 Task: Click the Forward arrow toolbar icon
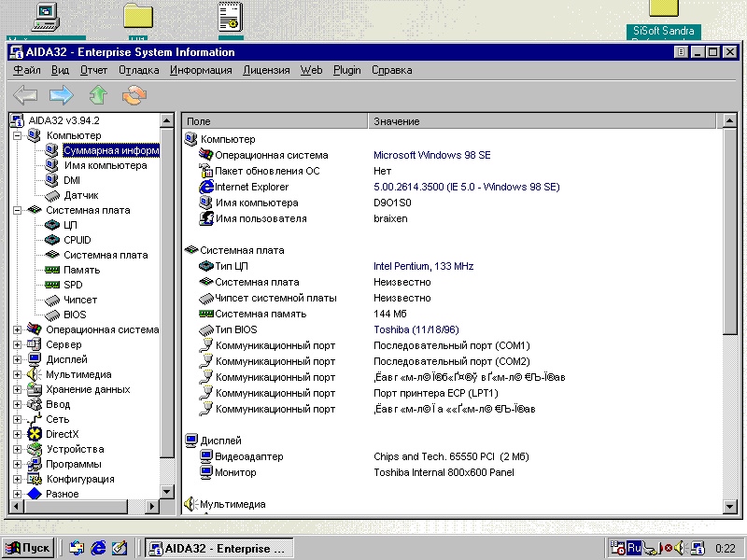click(x=62, y=95)
